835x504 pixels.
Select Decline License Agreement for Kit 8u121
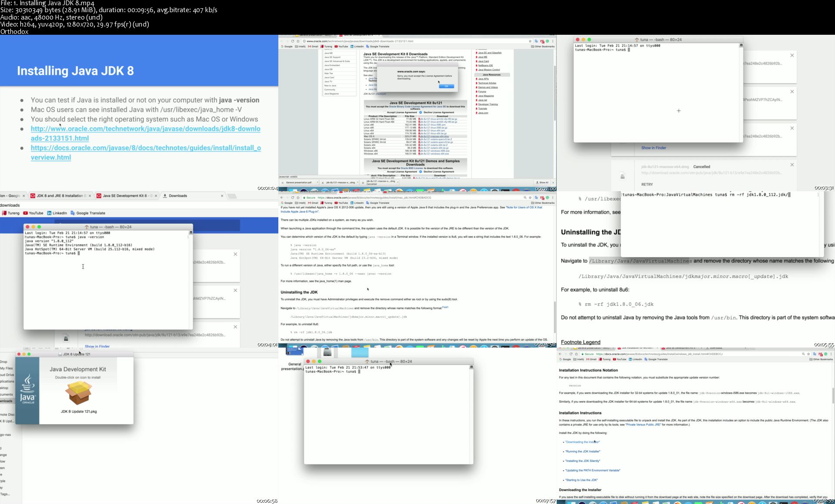pos(421,113)
